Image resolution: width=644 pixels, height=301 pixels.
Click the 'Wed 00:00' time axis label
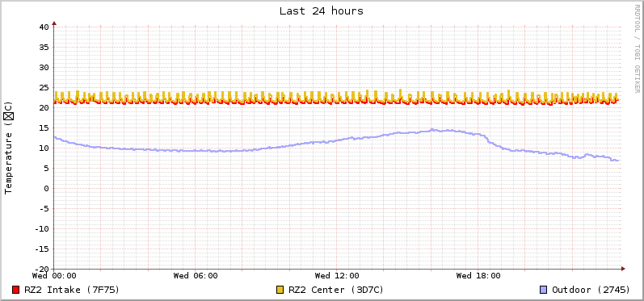[54, 276]
